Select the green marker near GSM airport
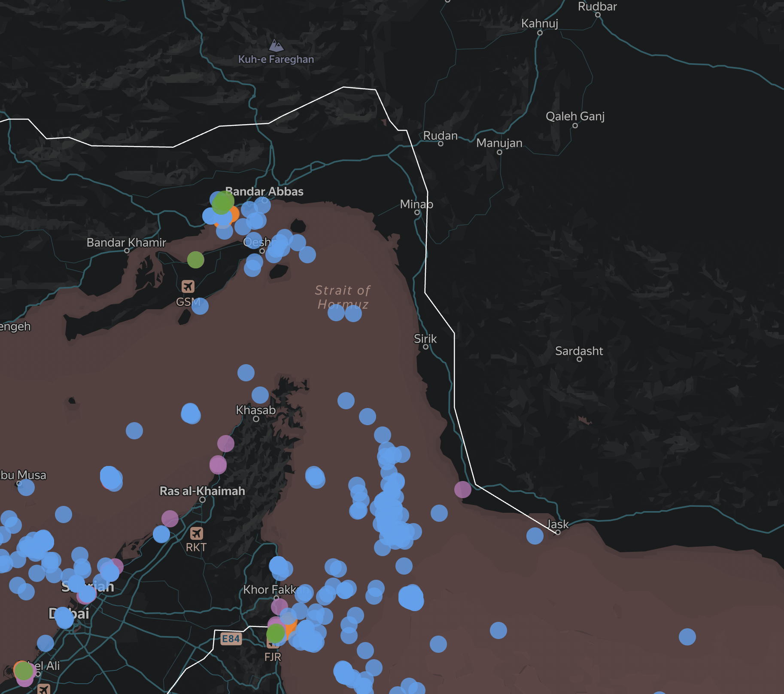This screenshot has height=694, width=784. (196, 259)
